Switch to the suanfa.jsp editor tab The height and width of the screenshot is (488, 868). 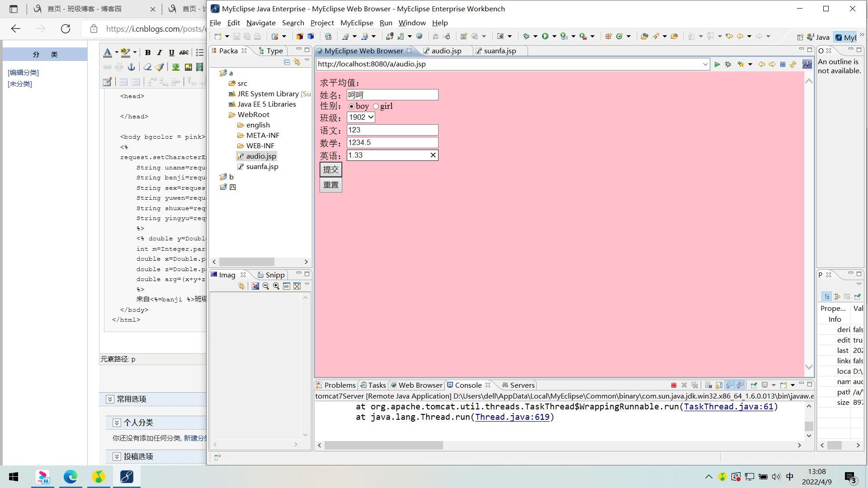500,51
